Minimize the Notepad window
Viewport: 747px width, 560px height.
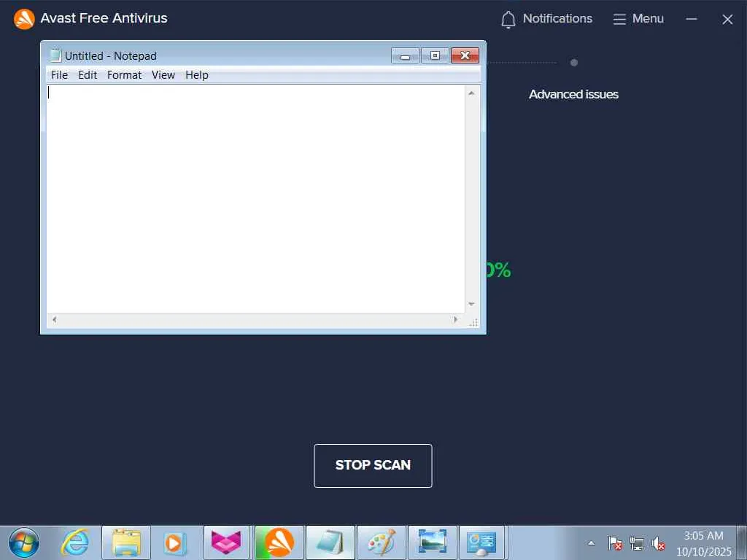pos(405,55)
